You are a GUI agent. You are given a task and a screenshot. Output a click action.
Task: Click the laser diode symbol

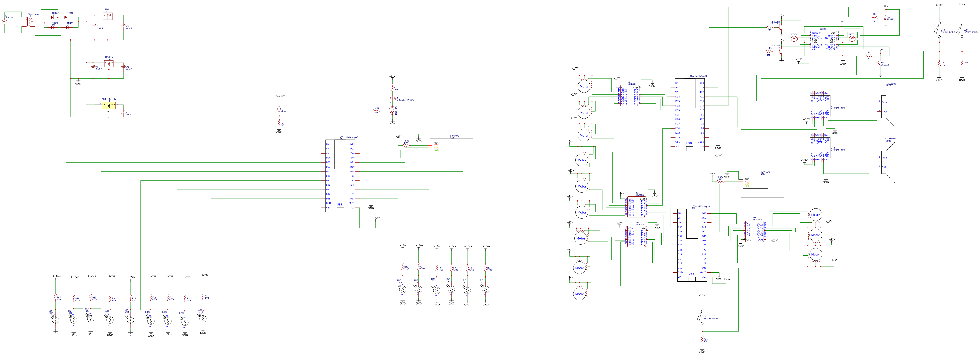[x=393, y=98]
